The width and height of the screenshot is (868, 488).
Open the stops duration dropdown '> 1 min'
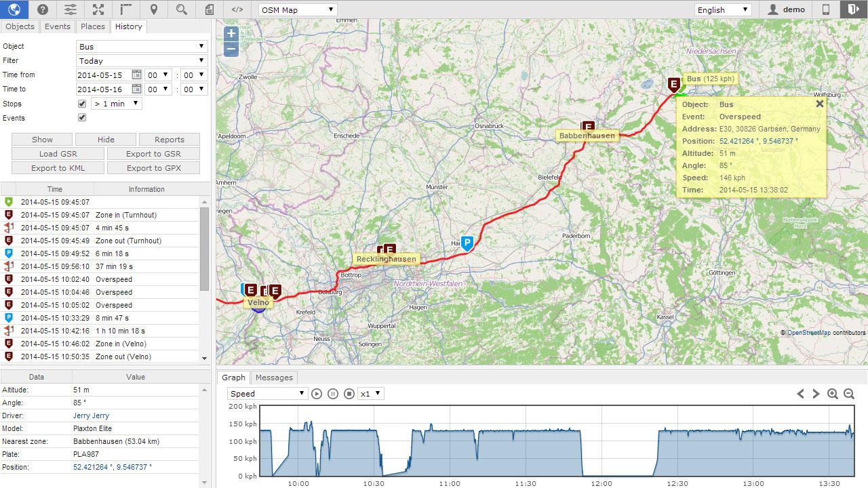(117, 104)
